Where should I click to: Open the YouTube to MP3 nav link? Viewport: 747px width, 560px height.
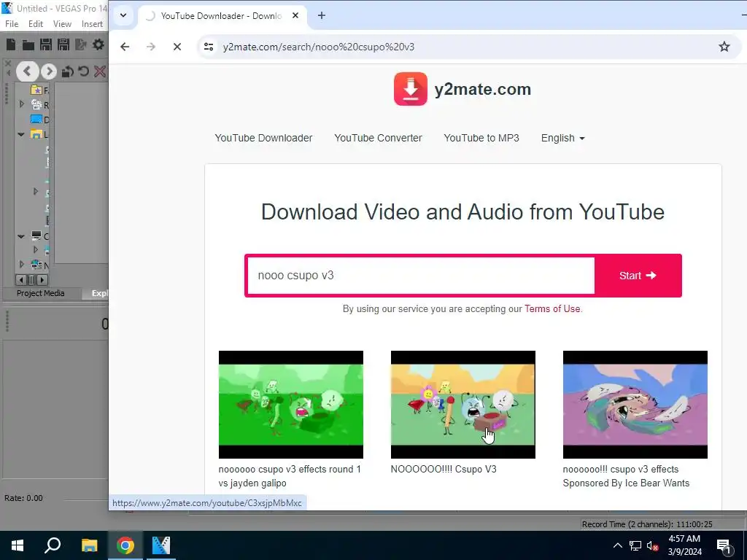[x=481, y=138]
